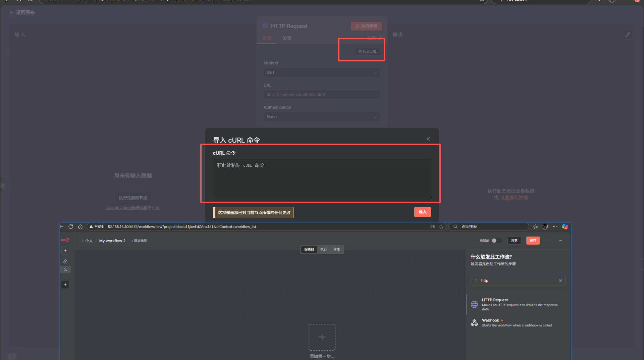Click the 设置模拟数据 link
The height and width of the screenshot is (360, 644).
click(x=514, y=198)
